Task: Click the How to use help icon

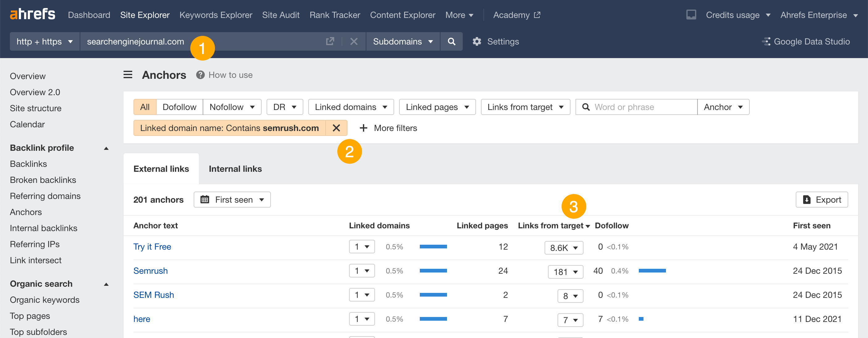Action: point(200,75)
